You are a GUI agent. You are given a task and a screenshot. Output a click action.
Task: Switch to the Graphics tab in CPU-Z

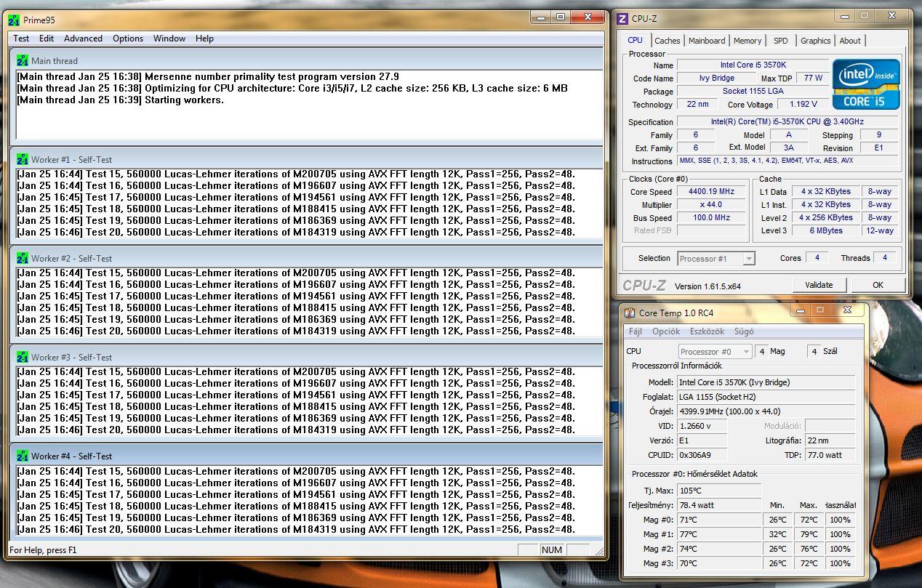tap(815, 41)
